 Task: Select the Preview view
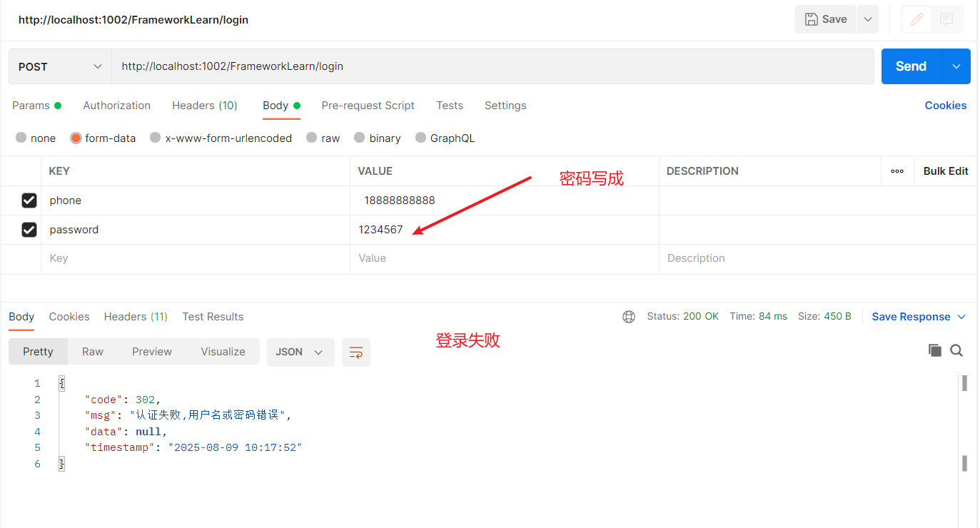click(x=152, y=352)
